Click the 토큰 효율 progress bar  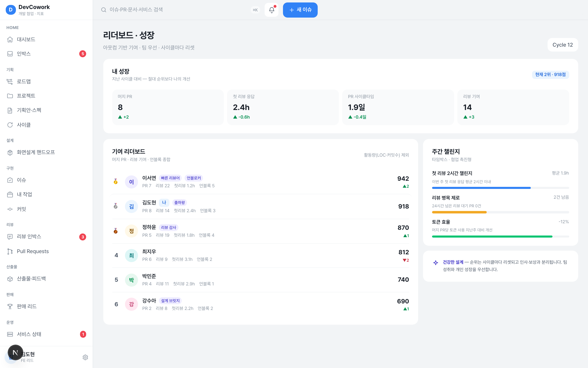[500, 237]
